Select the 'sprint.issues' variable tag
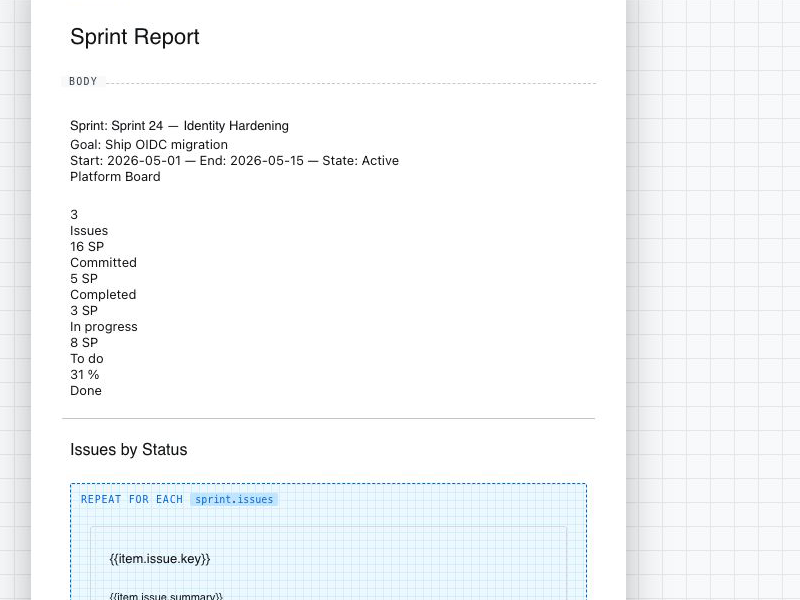Viewport: 800px width, 600px height. 234,499
